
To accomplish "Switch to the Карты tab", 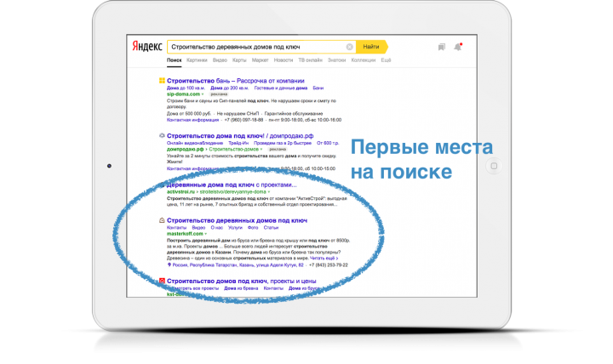I will pyautogui.click(x=239, y=60).
